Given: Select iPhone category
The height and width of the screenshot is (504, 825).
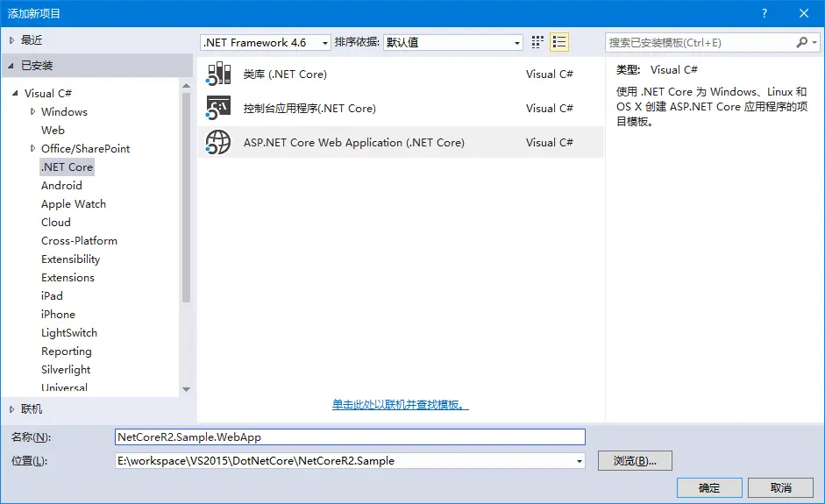Looking at the screenshot, I should pyautogui.click(x=58, y=314).
